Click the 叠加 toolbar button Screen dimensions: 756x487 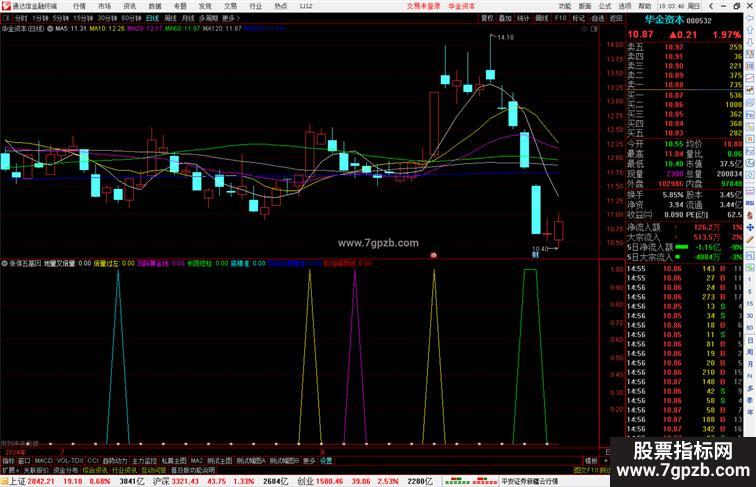tap(505, 18)
